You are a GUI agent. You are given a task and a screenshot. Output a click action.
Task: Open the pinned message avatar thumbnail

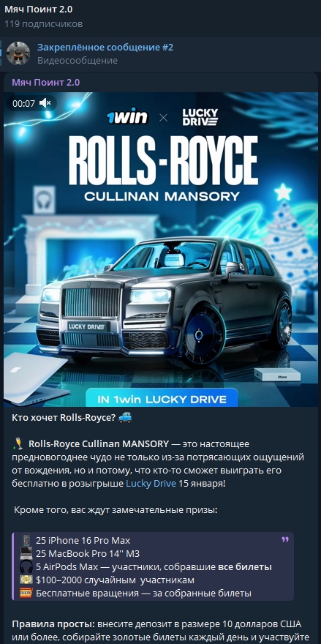pos(18,53)
